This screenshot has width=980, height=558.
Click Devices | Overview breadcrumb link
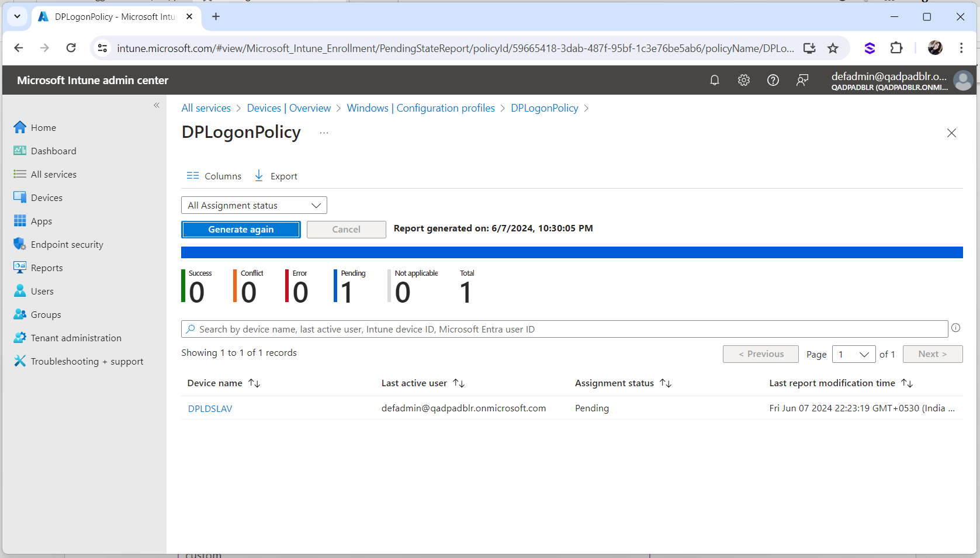coord(289,108)
